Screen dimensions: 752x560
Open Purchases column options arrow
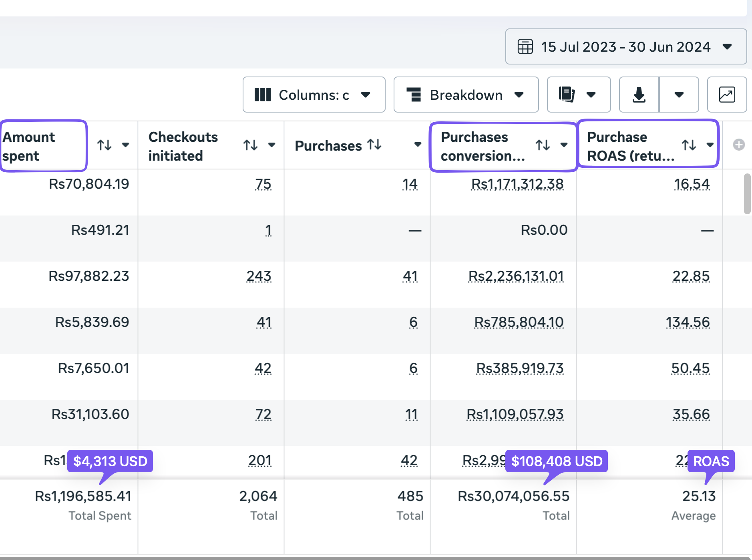418,145
